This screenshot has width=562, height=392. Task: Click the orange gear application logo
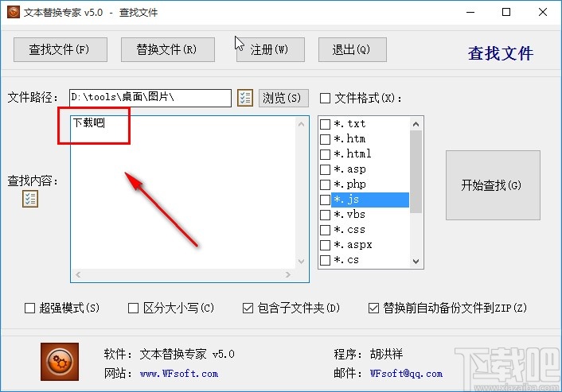click(x=60, y=362)
